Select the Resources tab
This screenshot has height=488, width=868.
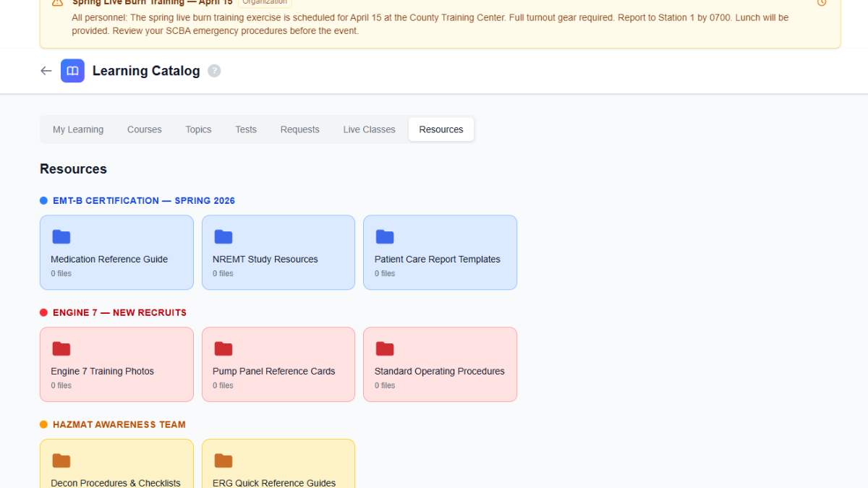tap(441, 129)
